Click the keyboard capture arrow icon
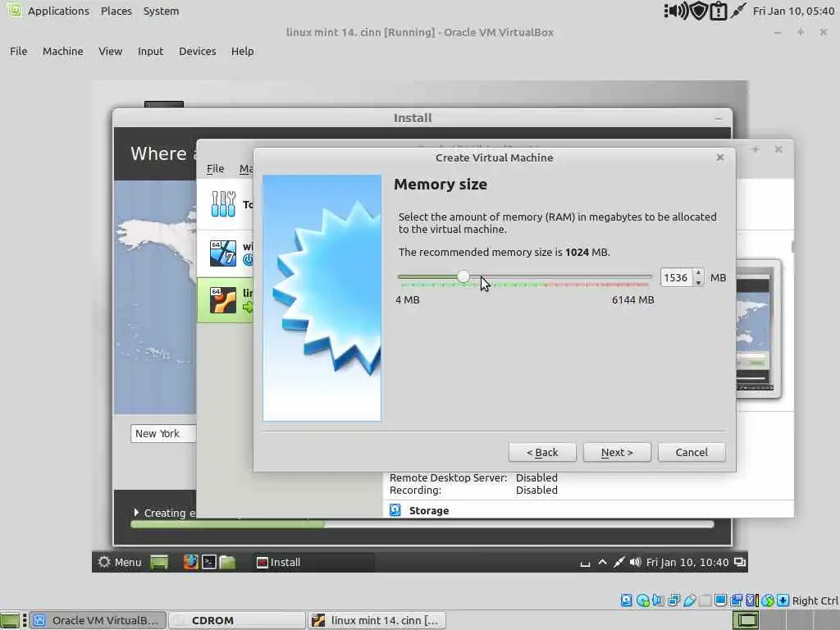 (783, 600)
